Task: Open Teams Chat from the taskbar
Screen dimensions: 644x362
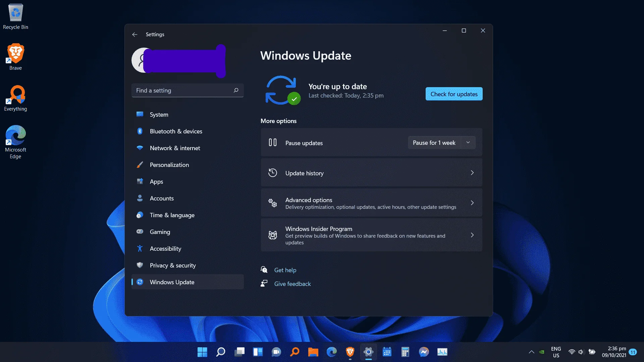Action: (x=276, y=352)
